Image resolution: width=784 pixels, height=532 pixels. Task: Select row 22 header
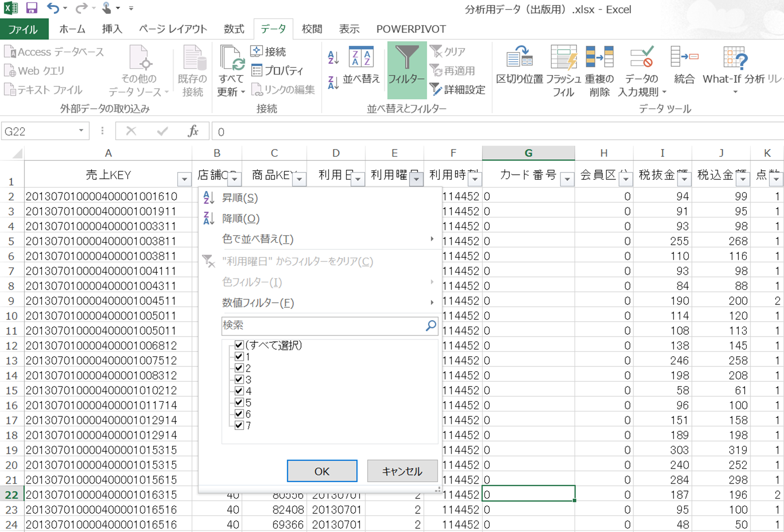11,494
